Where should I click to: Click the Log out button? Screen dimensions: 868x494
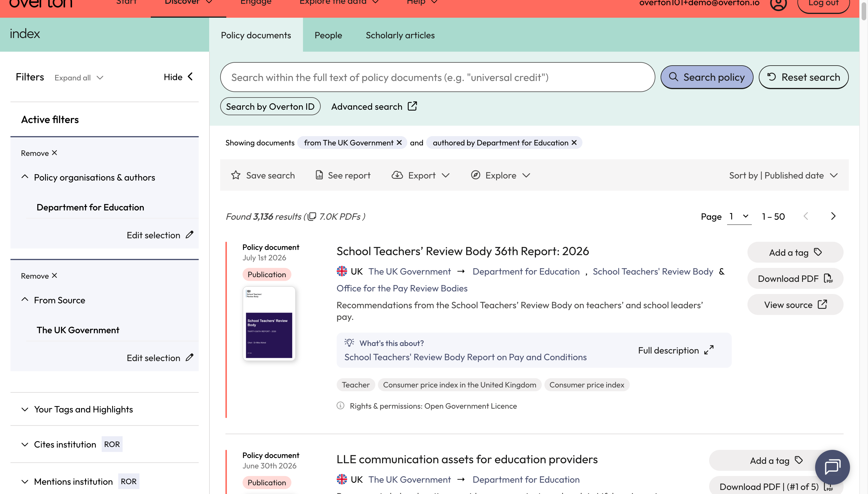(x=823, y=4)
